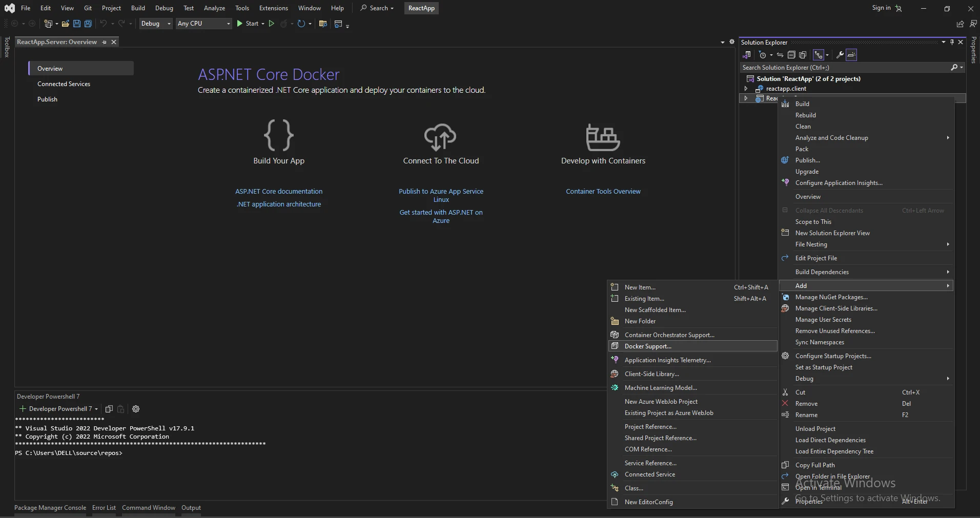Switch to the Package Manager Console tab

50,508
